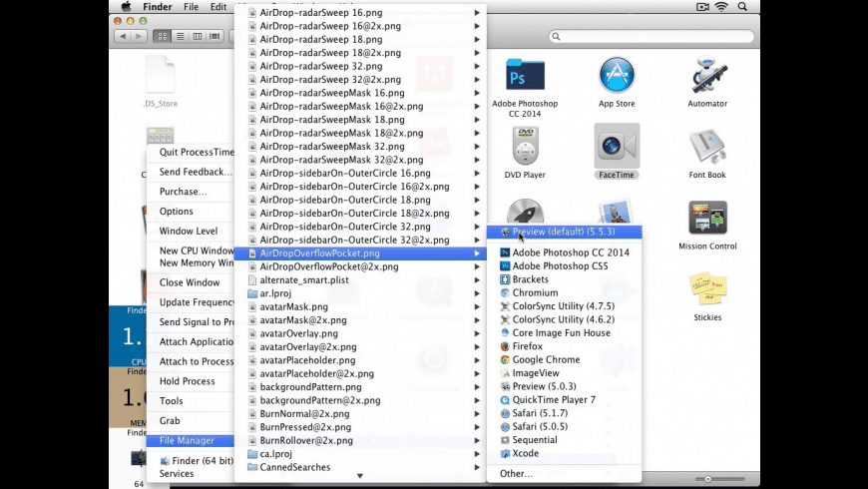Choose Hold Process menu entry
This screenshot has width=868, height=489.
(191, 381)
